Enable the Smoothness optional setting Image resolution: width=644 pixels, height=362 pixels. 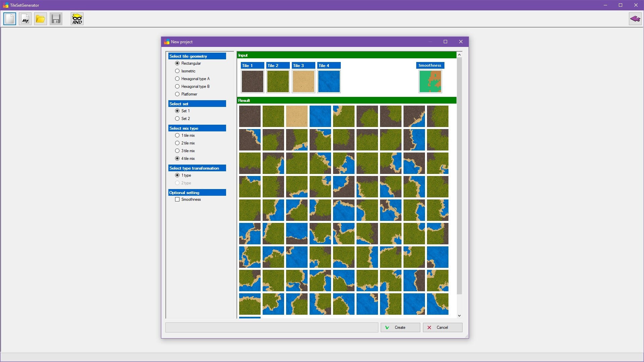[x=177, y=199]
